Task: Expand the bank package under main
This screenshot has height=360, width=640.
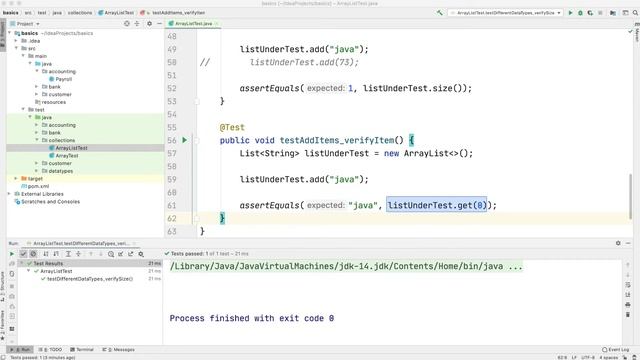Action: click(x=37, y=87)
